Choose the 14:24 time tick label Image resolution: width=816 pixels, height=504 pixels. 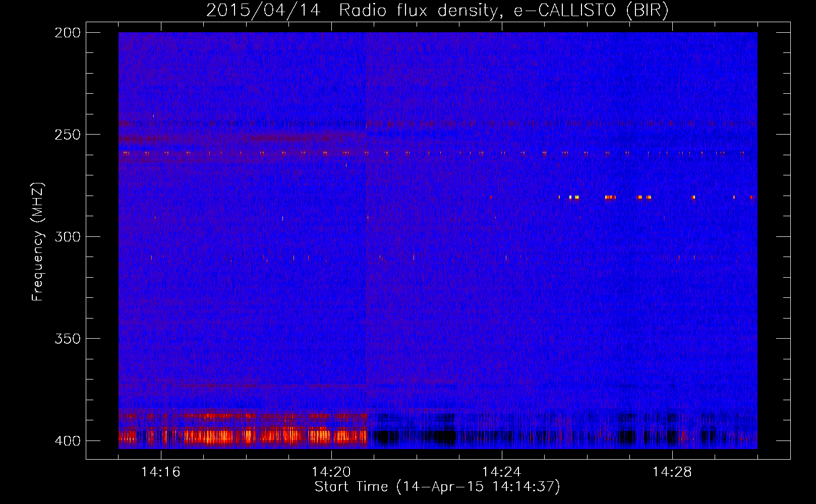click(502, 472)
